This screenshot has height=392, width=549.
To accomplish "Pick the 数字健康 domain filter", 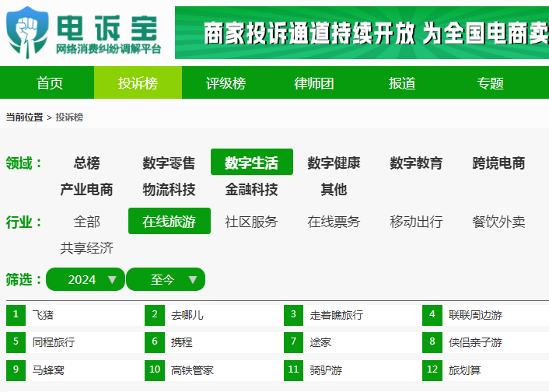I will [334, 163].
